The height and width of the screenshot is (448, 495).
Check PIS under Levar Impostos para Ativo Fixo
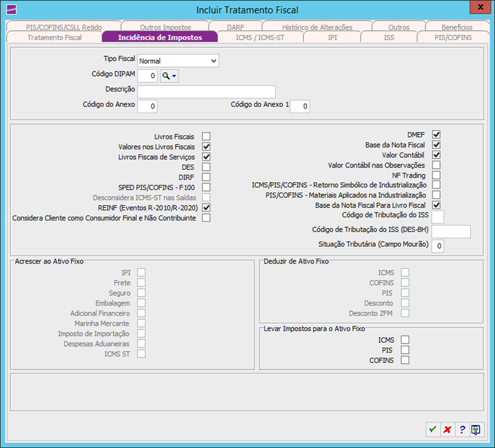(x=405, y=350)
